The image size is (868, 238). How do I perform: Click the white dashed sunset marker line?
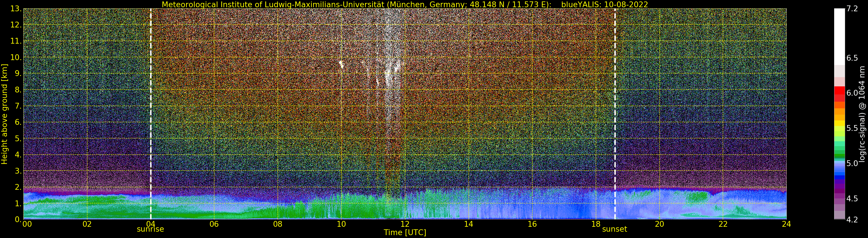pyautogui.click(x=615, y=114)
